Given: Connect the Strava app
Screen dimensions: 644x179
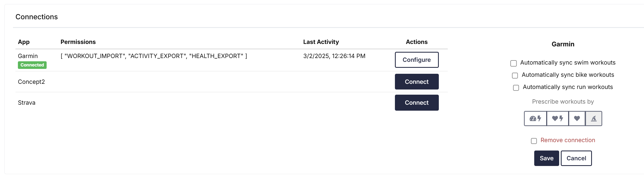Looking at the screenshot, I should coord(417,103).
